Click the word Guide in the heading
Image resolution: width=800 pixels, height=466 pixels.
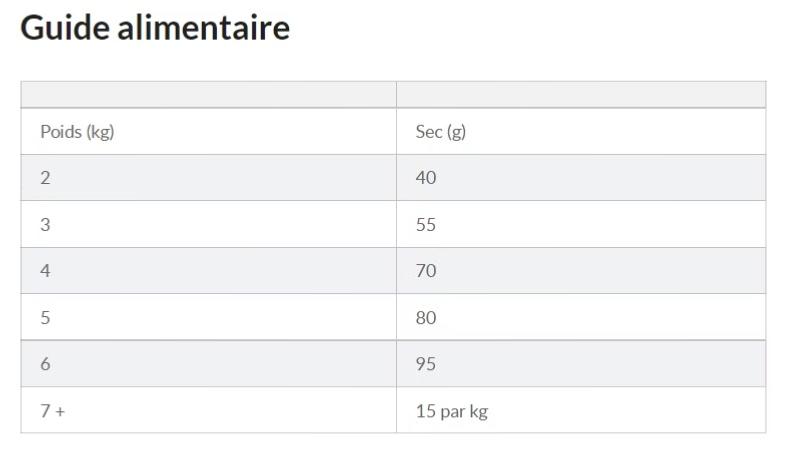click(65, 28)
